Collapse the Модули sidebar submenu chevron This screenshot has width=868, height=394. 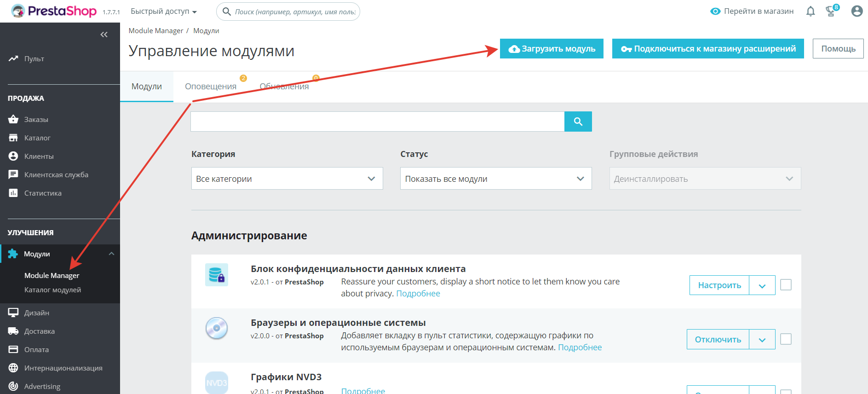tap(111, 254)
